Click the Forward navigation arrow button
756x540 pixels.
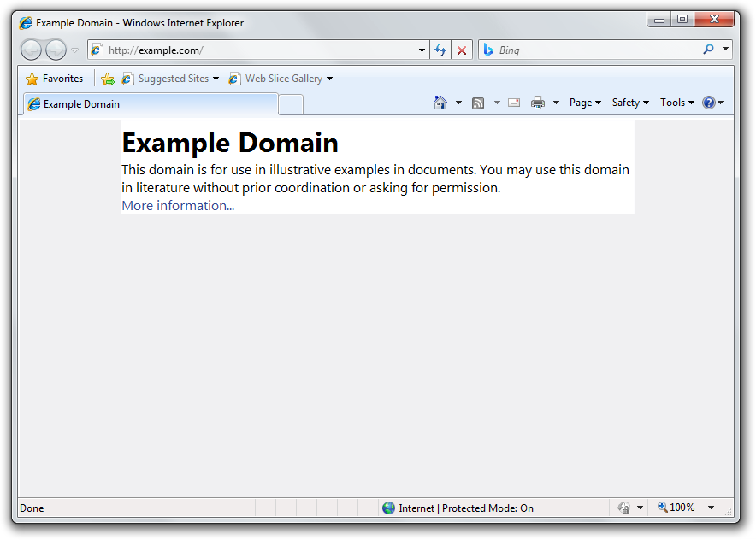click(56, 50)
